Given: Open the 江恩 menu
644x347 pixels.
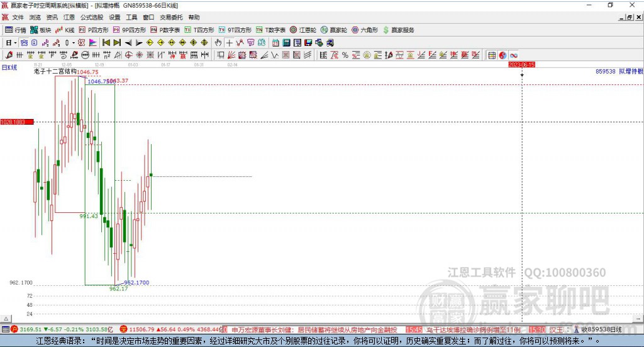Looking at the screenshot, I should 69,17.
